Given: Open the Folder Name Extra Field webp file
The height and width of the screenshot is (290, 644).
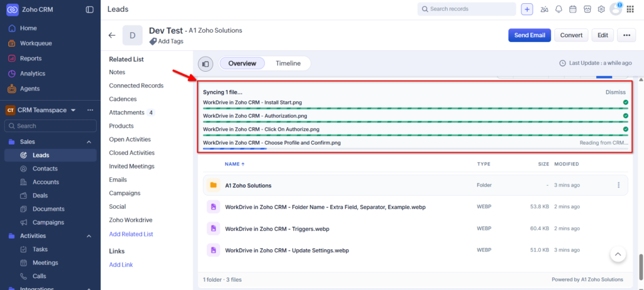Looking at the screenshot, I should [x=325, y=207].
